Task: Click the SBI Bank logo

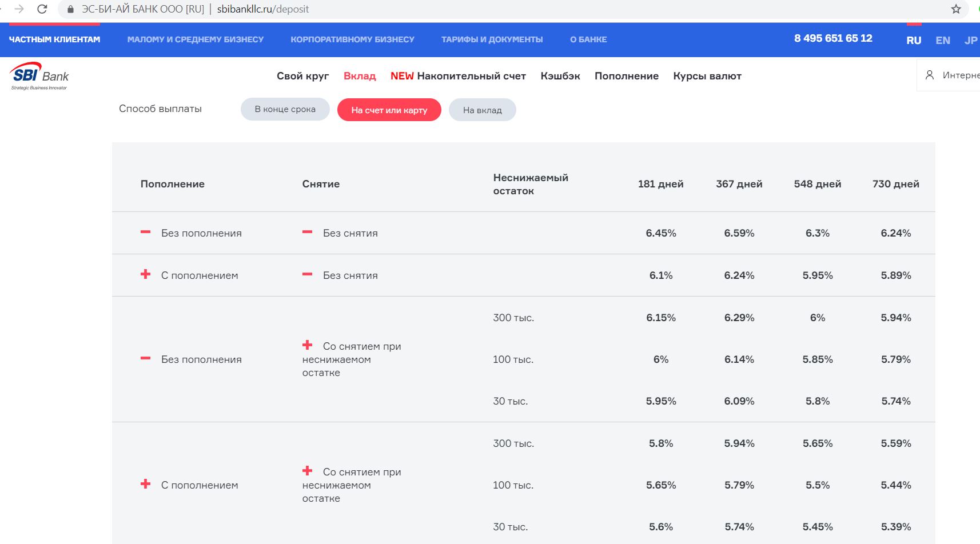Action: point(39,76)
